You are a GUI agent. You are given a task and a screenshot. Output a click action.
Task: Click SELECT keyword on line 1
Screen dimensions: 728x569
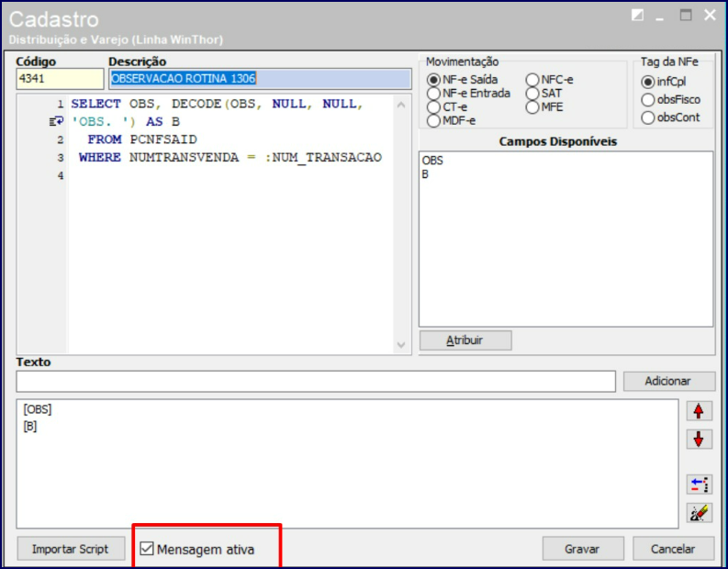tap(95, 104)
